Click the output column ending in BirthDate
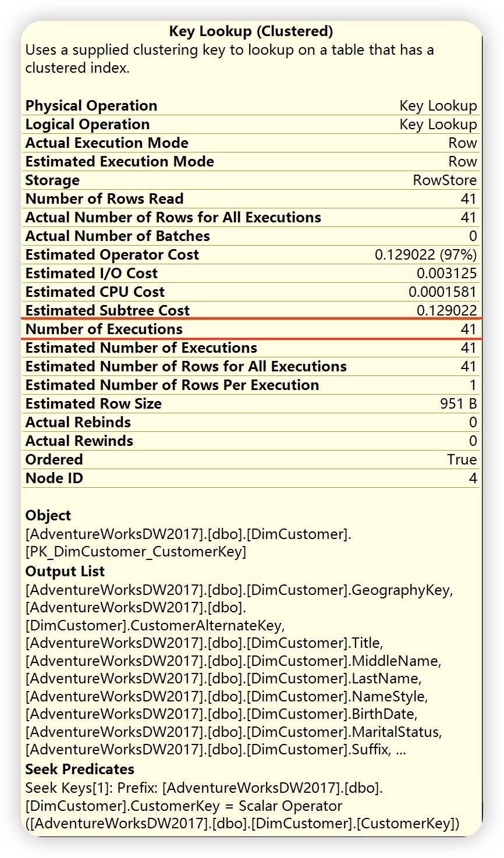Screen dimensions: 504x858 coord(222,714)
